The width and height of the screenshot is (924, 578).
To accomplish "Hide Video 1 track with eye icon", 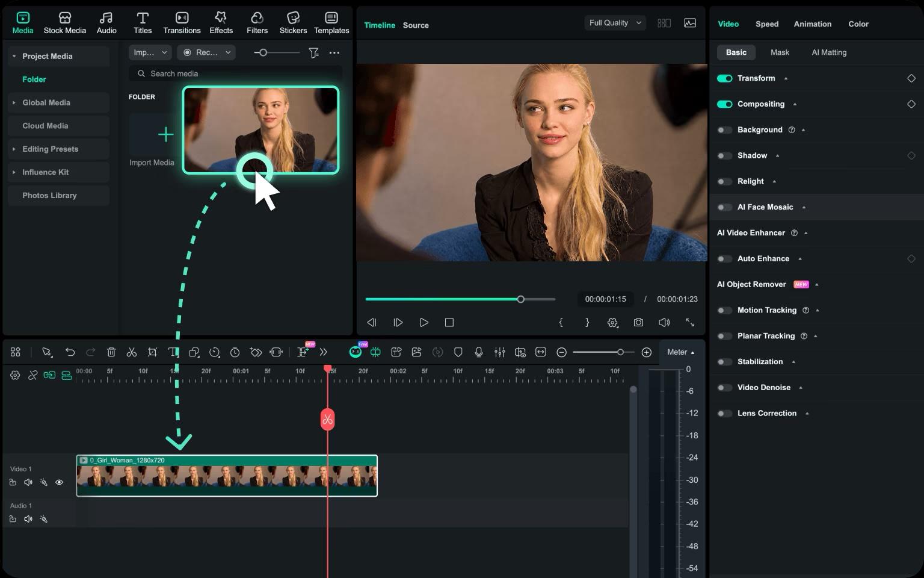I will (59, 482).
